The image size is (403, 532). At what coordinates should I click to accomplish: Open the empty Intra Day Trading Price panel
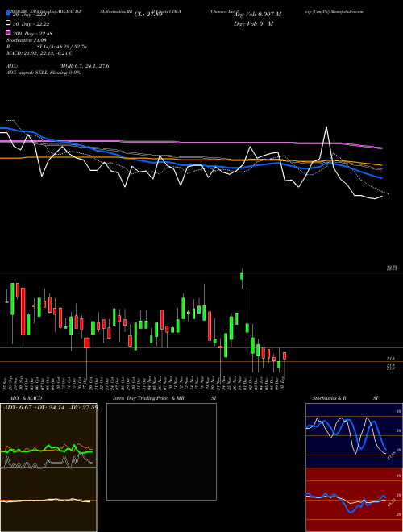coord(161,451)
